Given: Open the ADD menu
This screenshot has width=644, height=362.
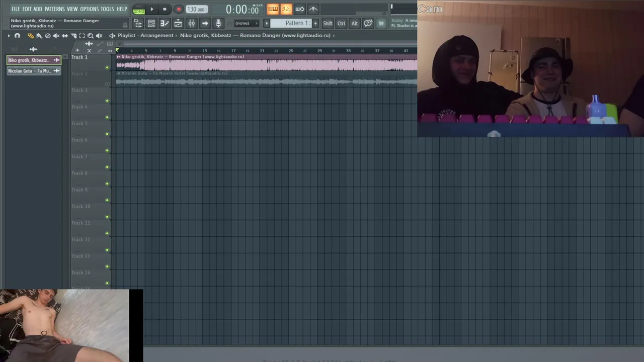Looking at the screenshot, I should (38, 9).
